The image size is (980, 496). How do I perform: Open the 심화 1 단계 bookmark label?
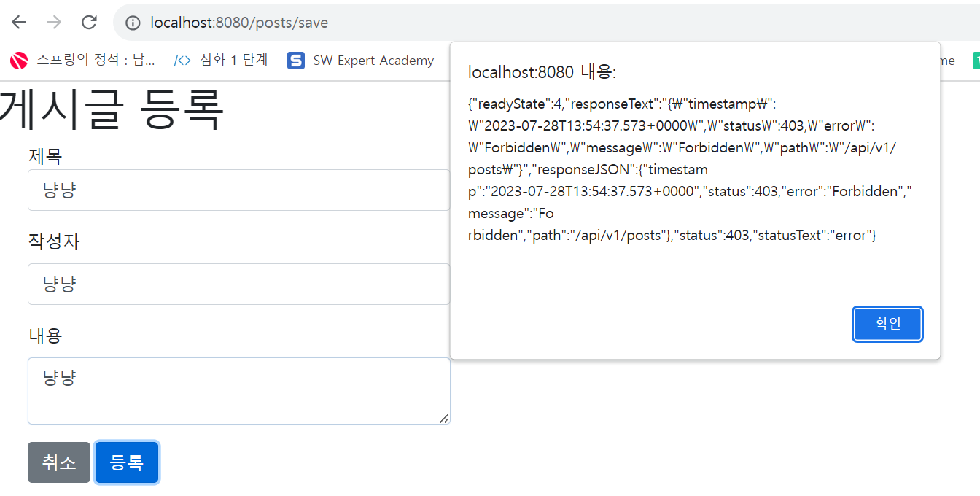(233, 61)
